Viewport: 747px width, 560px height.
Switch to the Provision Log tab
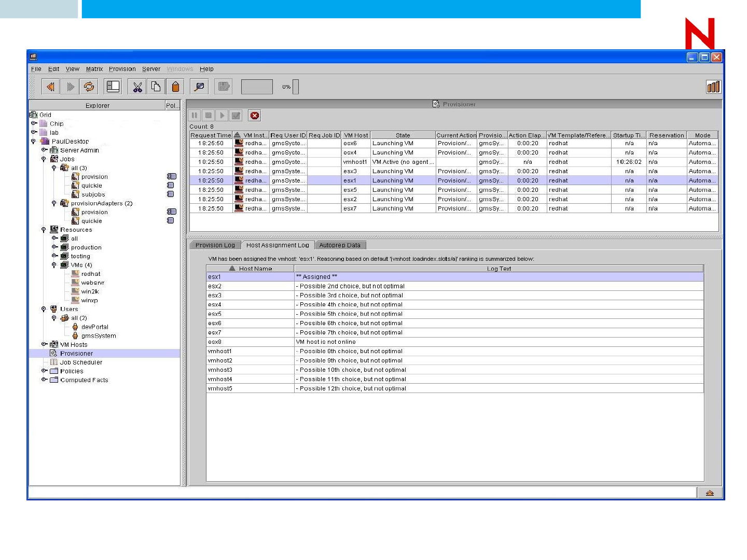(x=215, y=245)
